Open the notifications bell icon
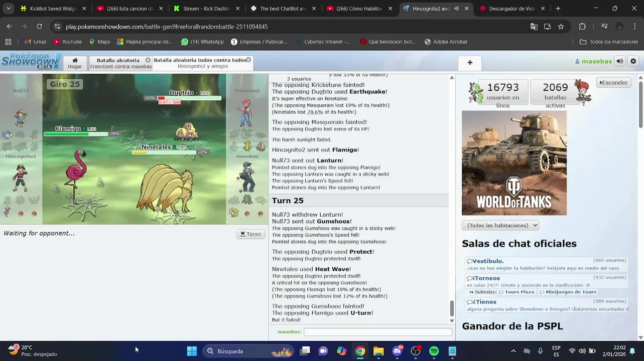 tap(632, 351)
